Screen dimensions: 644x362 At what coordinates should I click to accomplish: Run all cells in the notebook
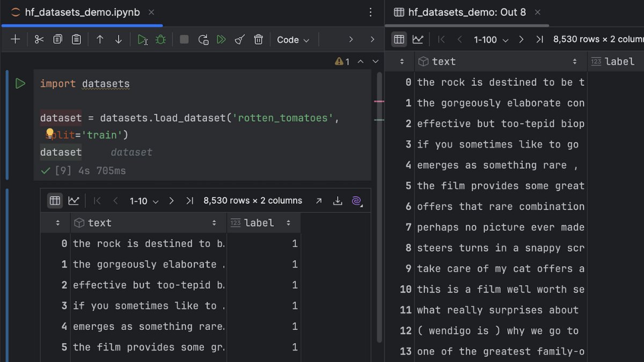[x=222, y=39]
